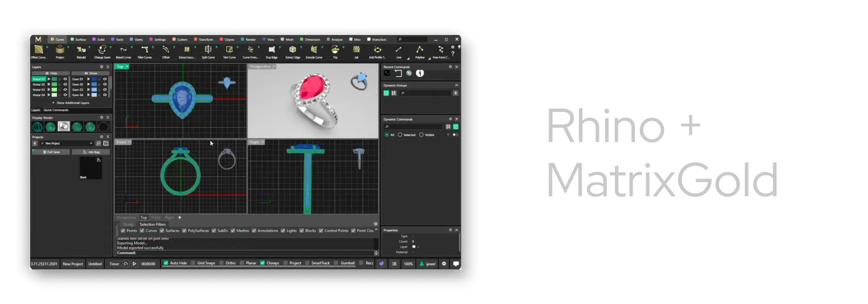Image resolution: width=868 pixels, height=304 pixels.
Task: Click the help question mark icon
Action: pyautogui.click(x=453, y=54)
